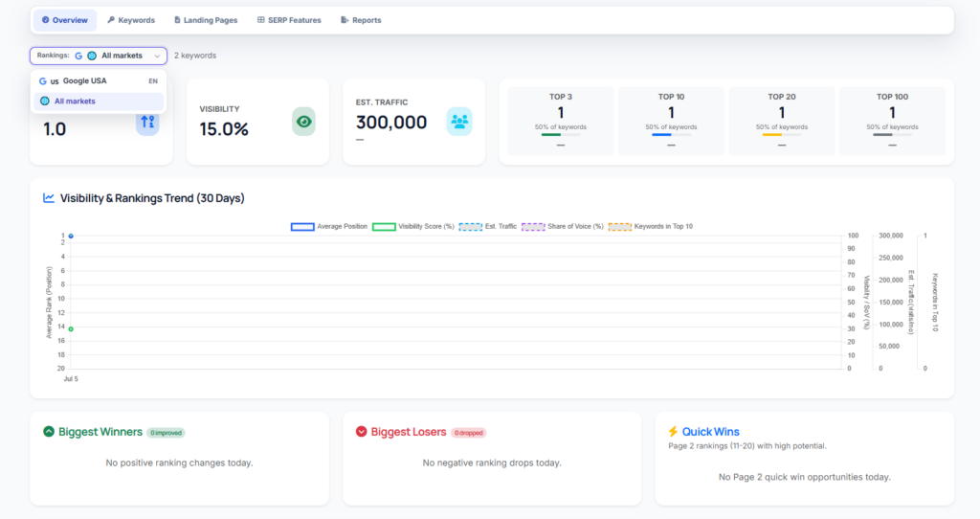980x519 pixels.
Task: Click the dropdown chevron arrow in Rankings selector
Action: click(x=157, y=56)
